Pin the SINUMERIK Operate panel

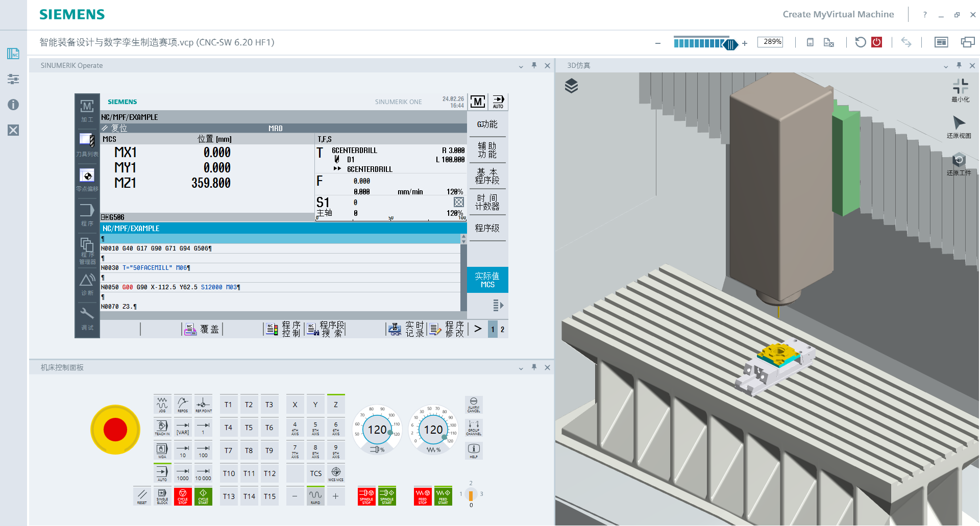534,65
